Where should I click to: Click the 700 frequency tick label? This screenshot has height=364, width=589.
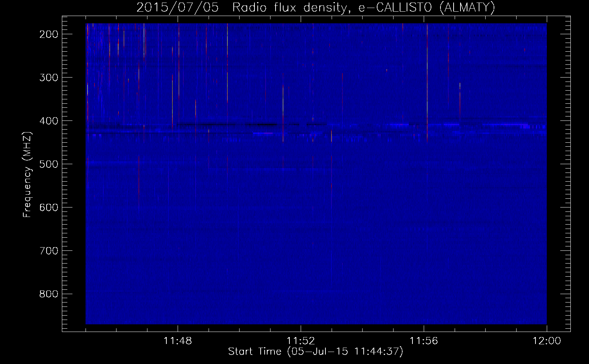(x=48, y=251)
